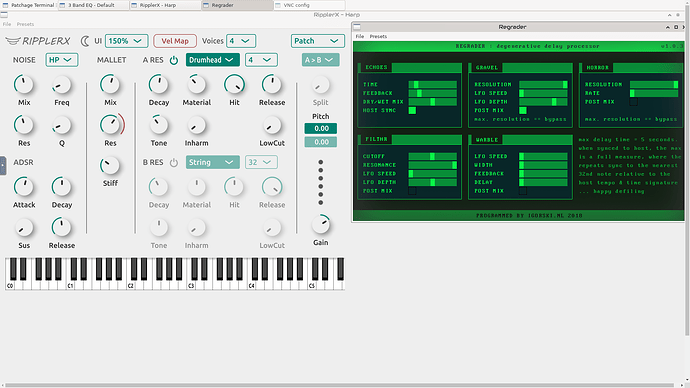Open the Voices dropdown showing 4
The height and width of the screenshot is (388, 690).
tap(241, 41)
